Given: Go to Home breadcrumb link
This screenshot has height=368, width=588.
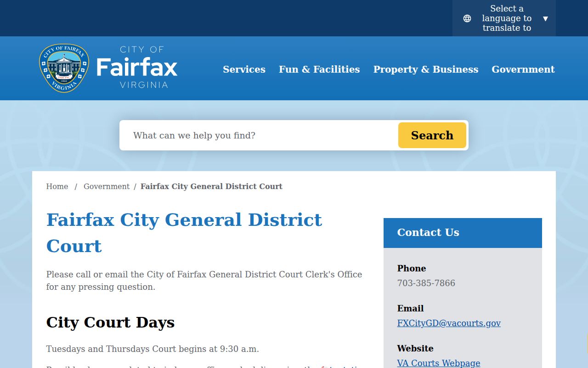Looking at the screenshot, I should 57,186.
